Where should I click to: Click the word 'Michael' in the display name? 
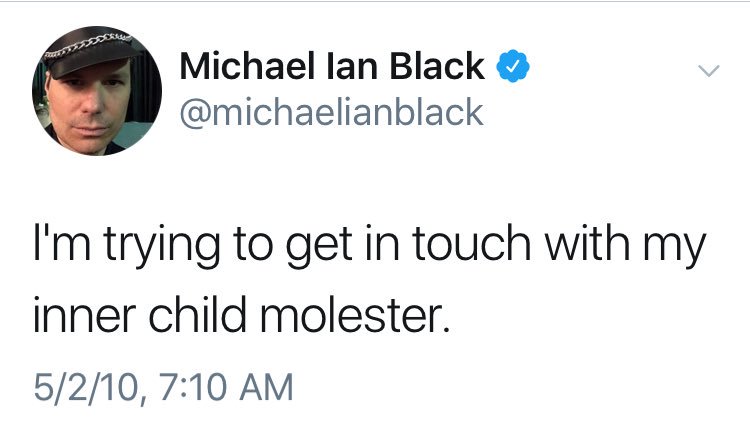click(237, 66)
